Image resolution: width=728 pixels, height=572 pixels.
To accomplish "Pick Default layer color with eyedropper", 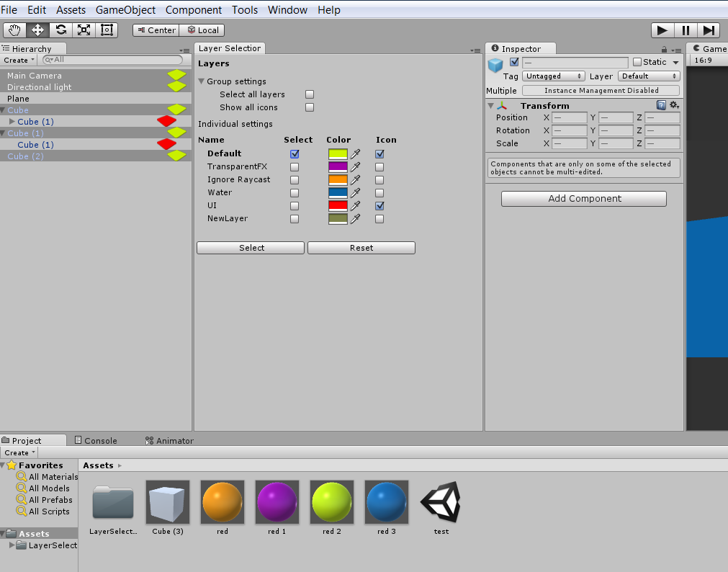I will tap(356, 153).
